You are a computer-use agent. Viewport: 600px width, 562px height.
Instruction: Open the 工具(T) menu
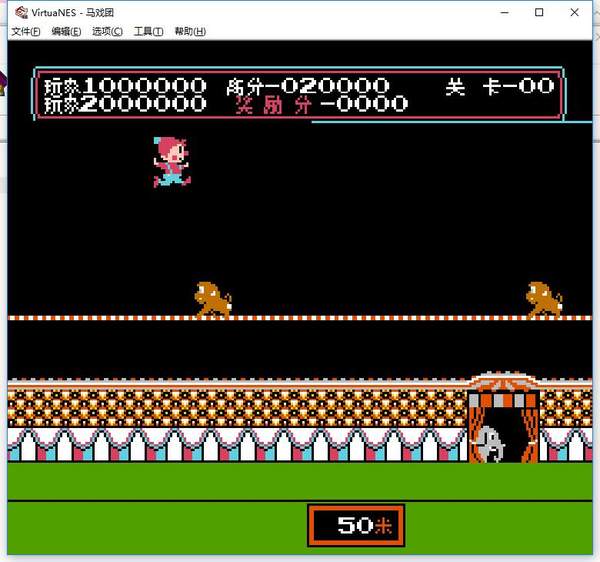148,31
